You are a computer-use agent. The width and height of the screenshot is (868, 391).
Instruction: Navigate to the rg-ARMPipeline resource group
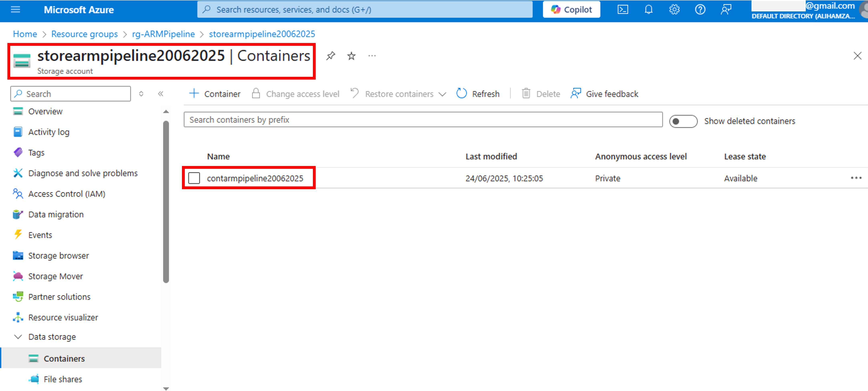tap(163, 34)
